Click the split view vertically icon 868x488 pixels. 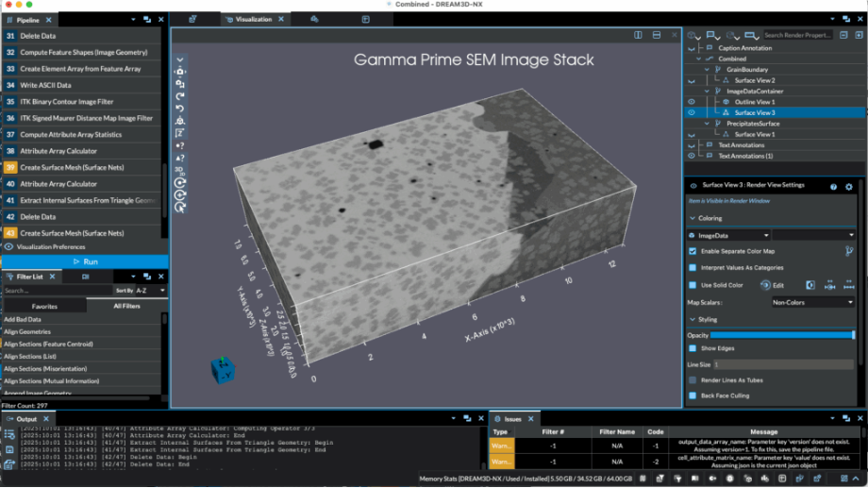[x=657, y=35]
